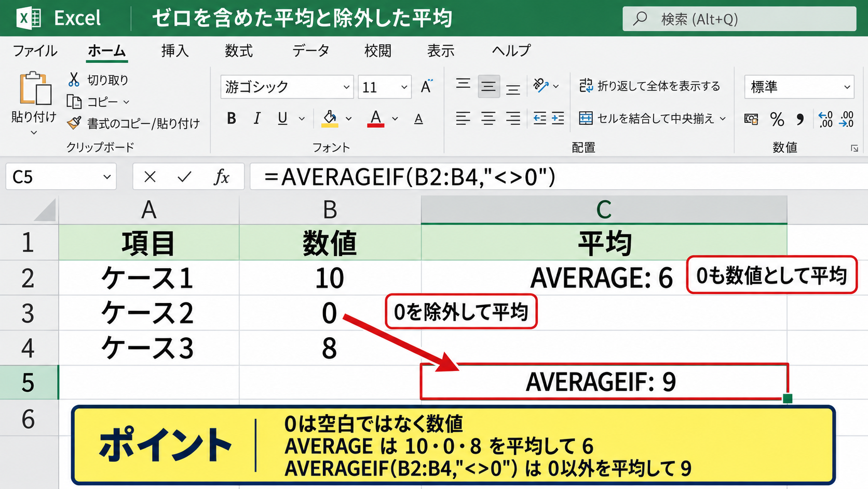Decrease decimal places icon

pos(847,119)
